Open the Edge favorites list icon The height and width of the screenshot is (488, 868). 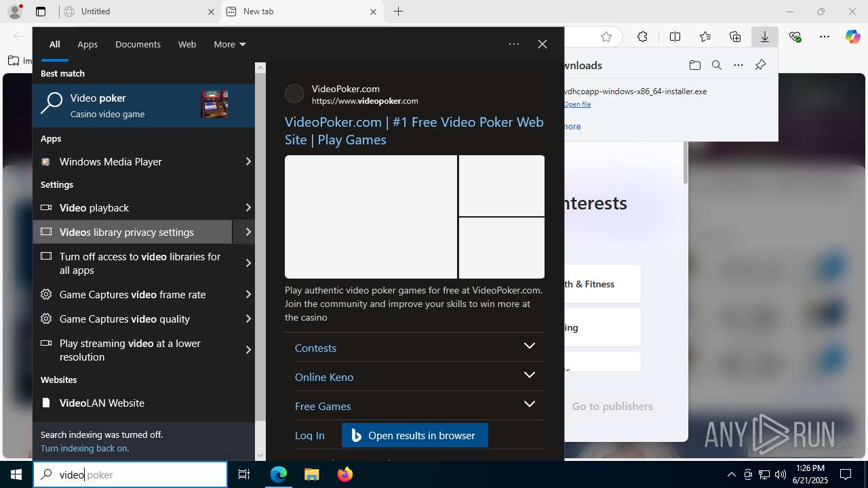click(x=705, y=37)
